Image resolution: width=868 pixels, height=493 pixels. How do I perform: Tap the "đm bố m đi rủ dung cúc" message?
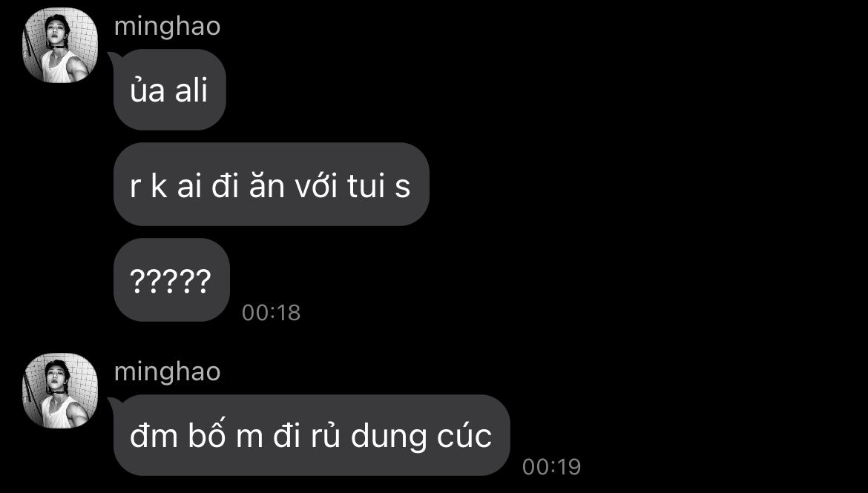click(312, 435)
